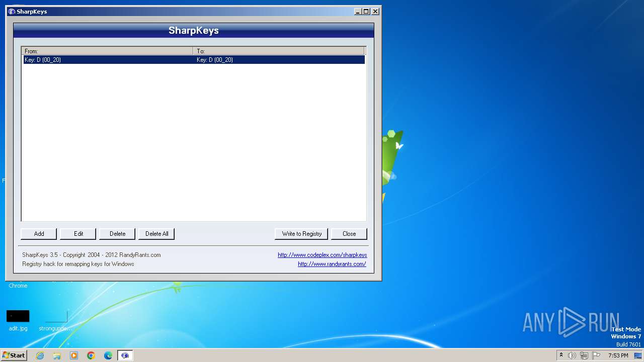Select the Key: D (00_20) mapping row

[x=194, y=60]
